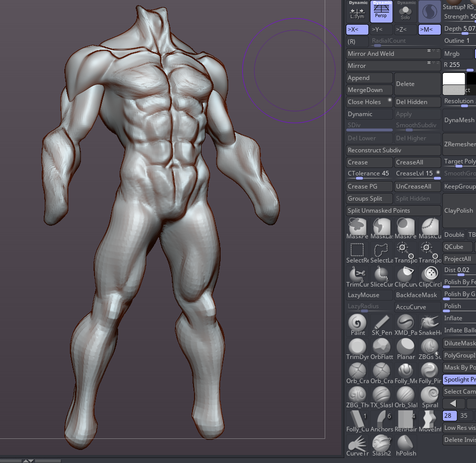The height and width of the screenshot is (463, 476).
Task: Turn on LazyMouse
Action: pyautogui.click(x=369, y=295)
